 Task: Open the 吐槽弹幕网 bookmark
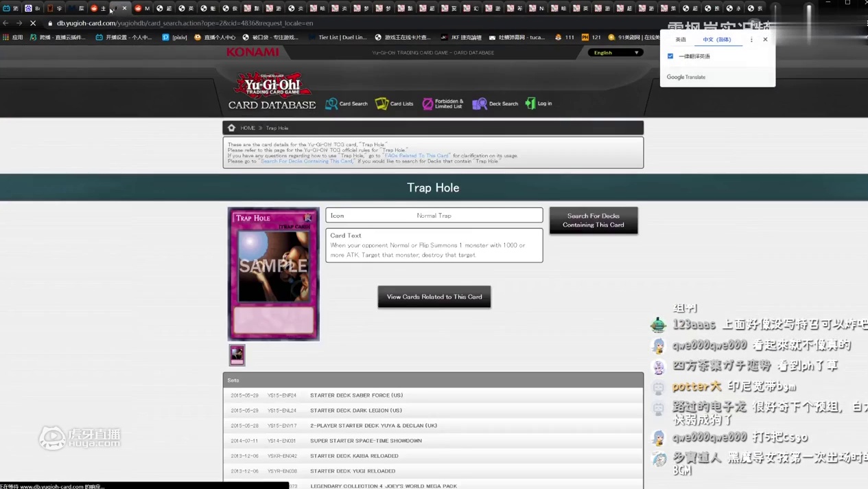coord(517,37)
